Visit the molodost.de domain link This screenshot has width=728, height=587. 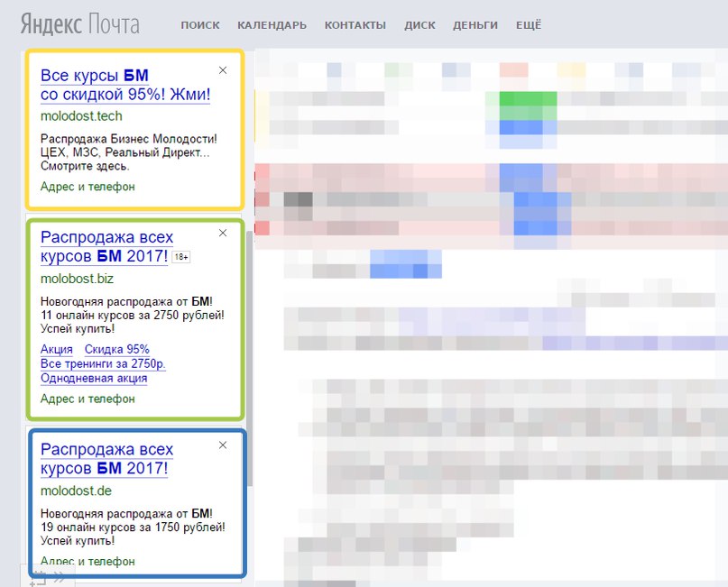tap(76, 491)
